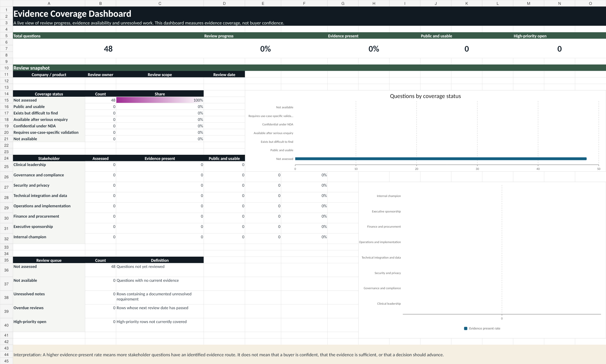Click column header C
This screenshot has width=606, height=364.
160,3
